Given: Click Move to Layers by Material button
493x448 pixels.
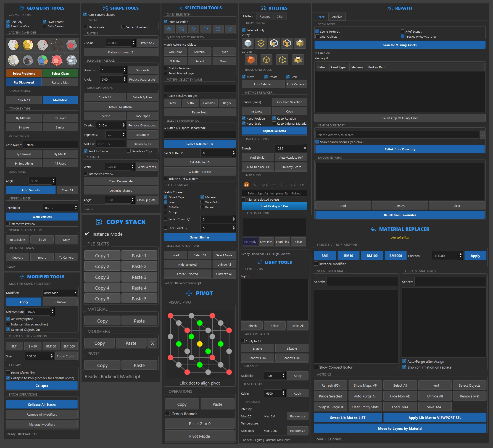Looking at the screenshot, I should (x=400, y=428).
